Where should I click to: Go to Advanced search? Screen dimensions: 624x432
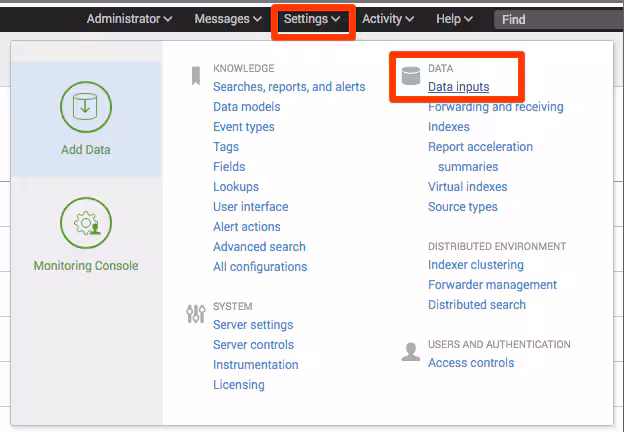(x=259, y=247)
